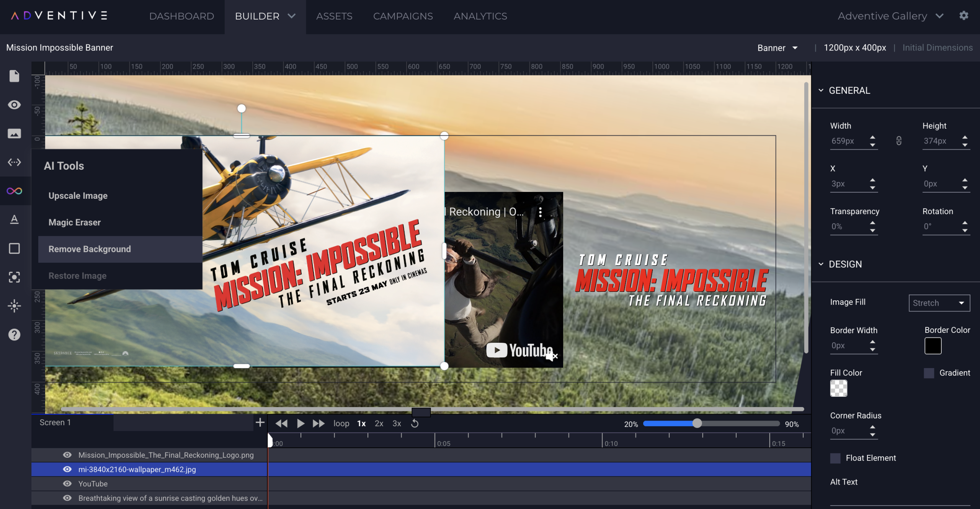Click the Alt Text input field
Screen dimensions: 980x509
pyautogui.click(x=900, y=498)
